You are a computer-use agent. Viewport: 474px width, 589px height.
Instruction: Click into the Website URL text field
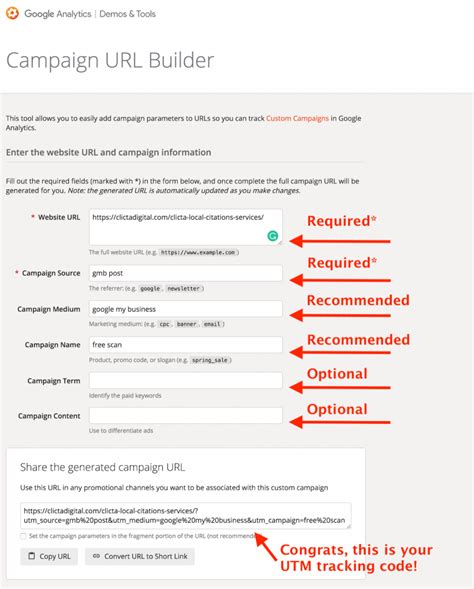click(x=186, y=227)
